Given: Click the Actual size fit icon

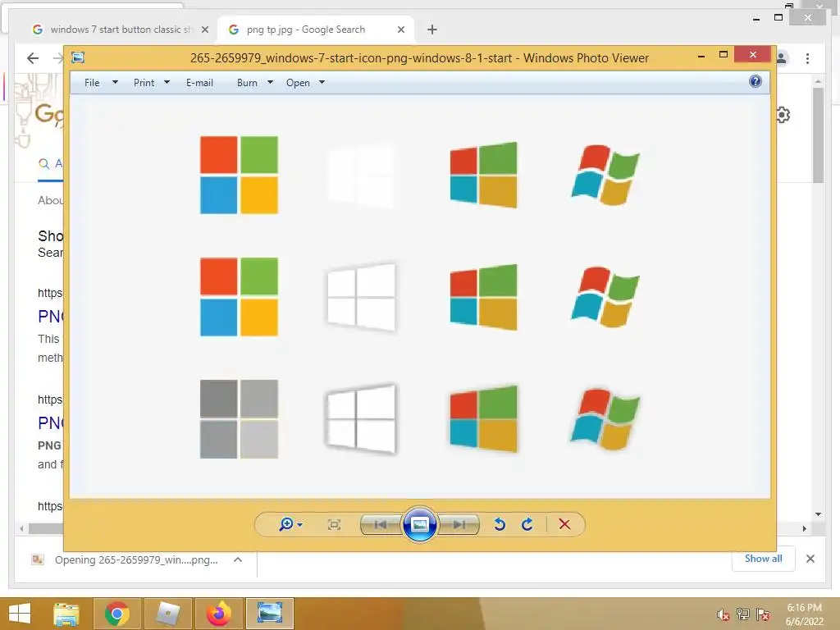Looking at the screenshot, I should pos(335,524).
